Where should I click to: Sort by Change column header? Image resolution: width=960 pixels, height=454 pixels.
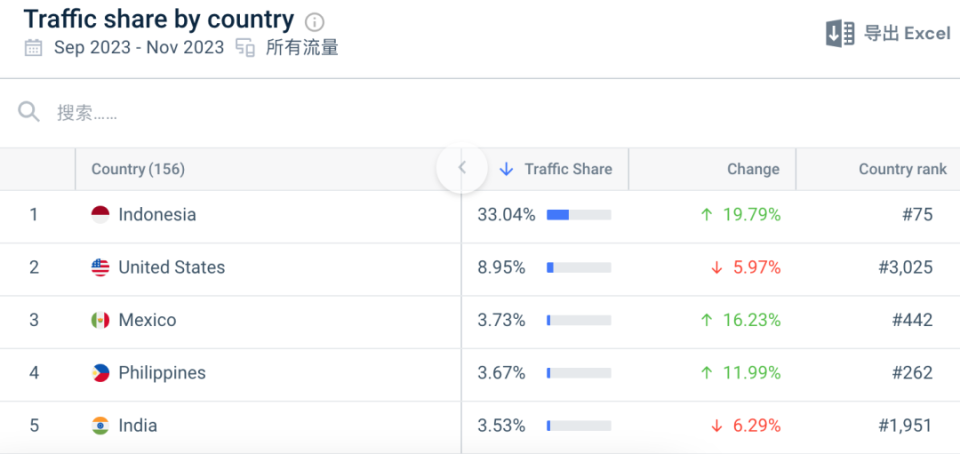pyautogui.click(x=753, y=169)
